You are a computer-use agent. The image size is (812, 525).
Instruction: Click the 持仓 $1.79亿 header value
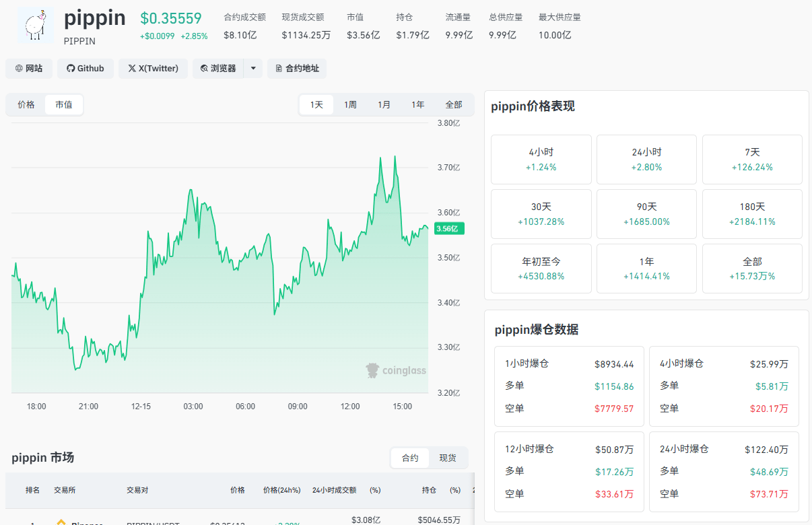tap(413, 35)
